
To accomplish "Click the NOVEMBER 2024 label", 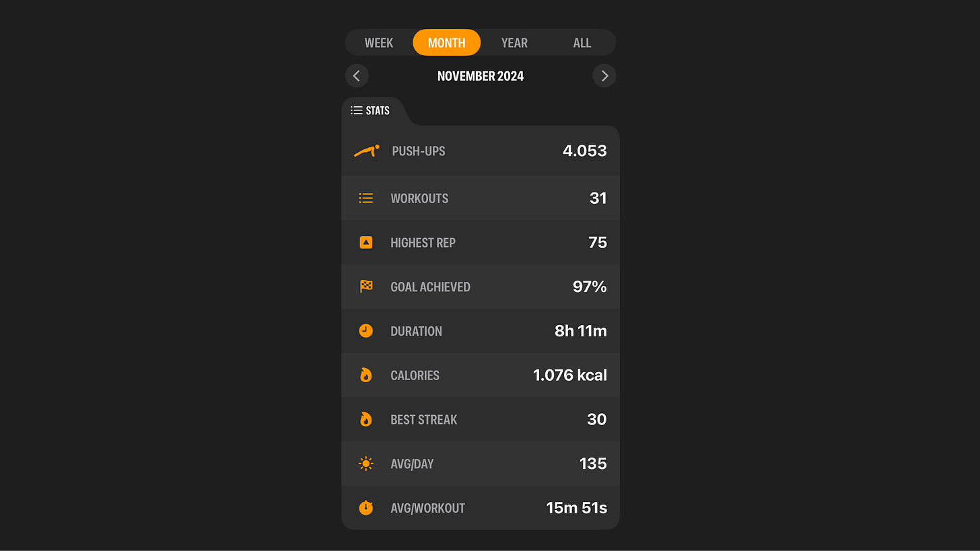I will [x=480, y=75].
